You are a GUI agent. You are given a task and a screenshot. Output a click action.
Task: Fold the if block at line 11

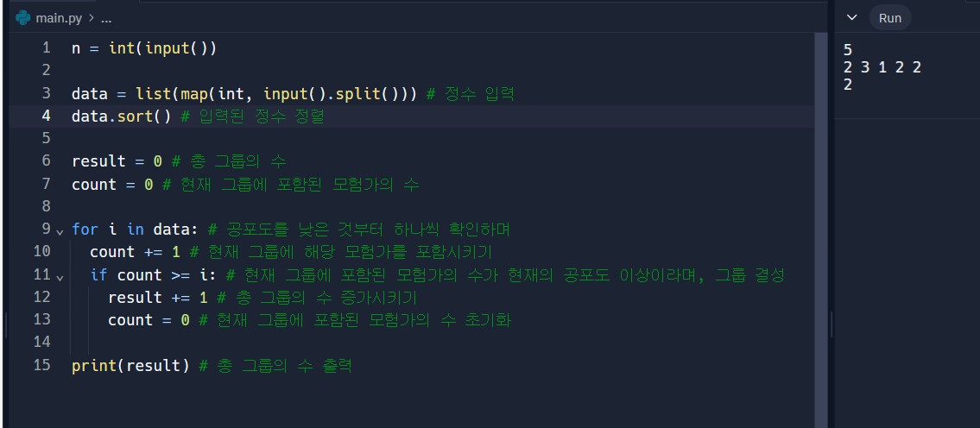point(60,276)
